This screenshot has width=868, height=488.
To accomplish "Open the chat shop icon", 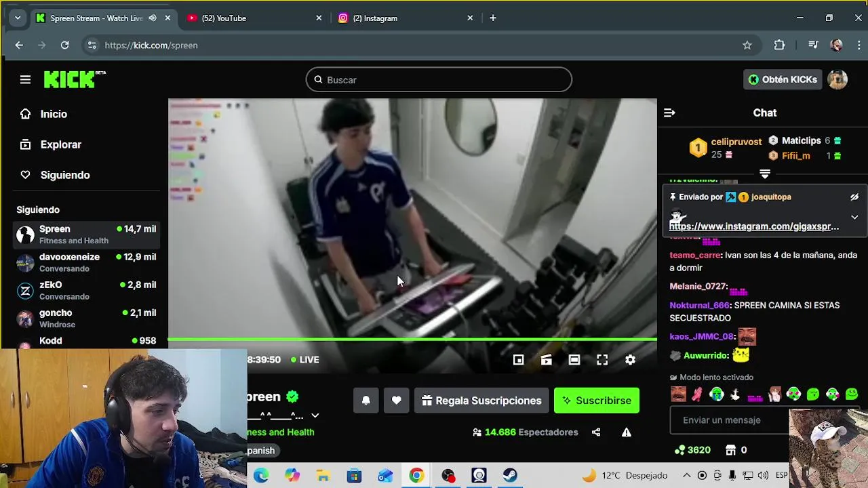I will point(730,450).
